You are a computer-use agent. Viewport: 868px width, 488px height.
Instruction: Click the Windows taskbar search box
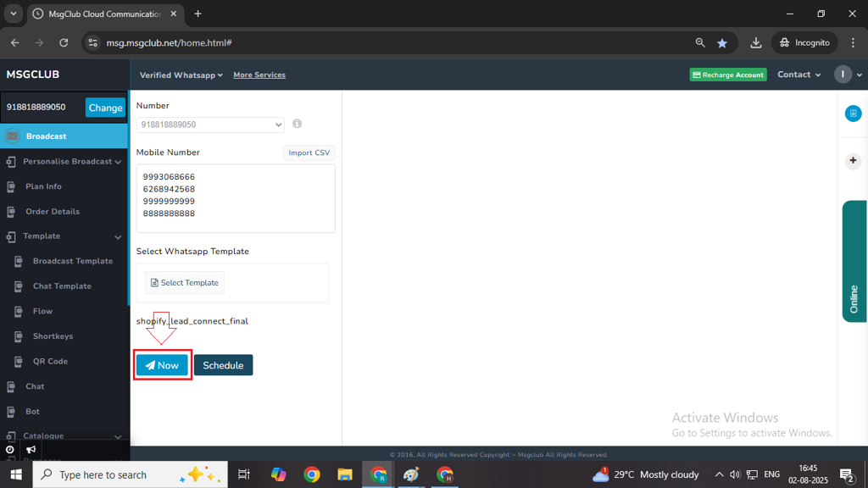tap(130, 474)
